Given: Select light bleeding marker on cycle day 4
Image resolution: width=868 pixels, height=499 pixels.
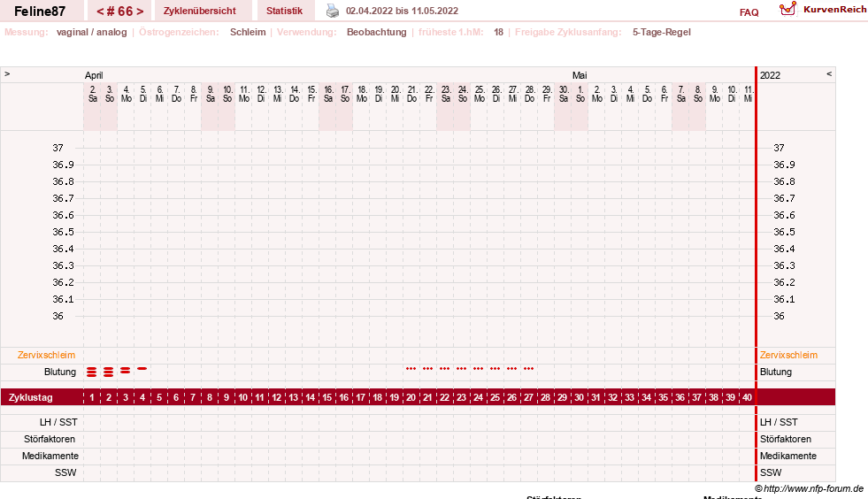Looking at the screenshot, I should (142, 368).
